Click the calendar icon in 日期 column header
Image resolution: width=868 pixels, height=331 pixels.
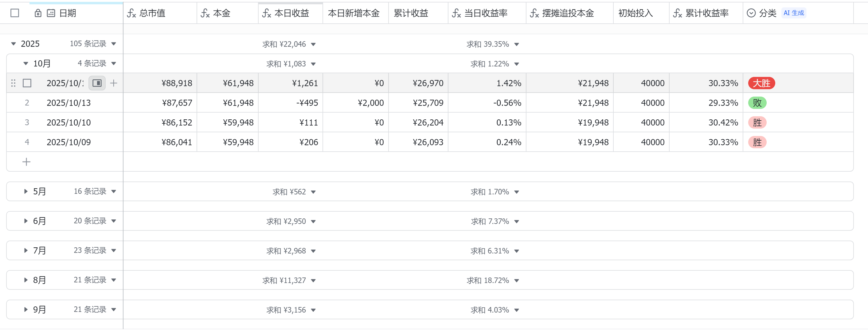pos(51,13)
